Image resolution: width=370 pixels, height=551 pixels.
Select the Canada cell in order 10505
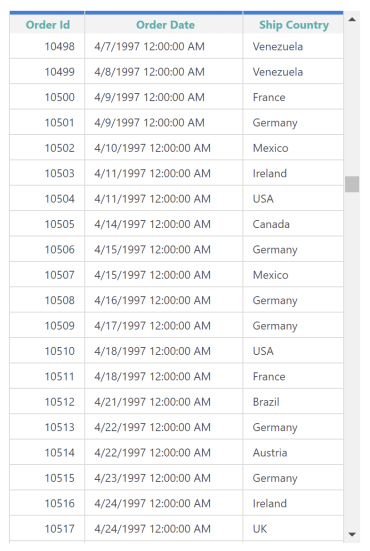click(x=293, y=224)
